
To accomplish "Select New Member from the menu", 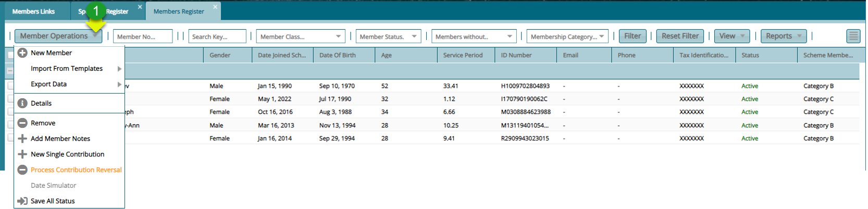I will (x=69, y=53).
